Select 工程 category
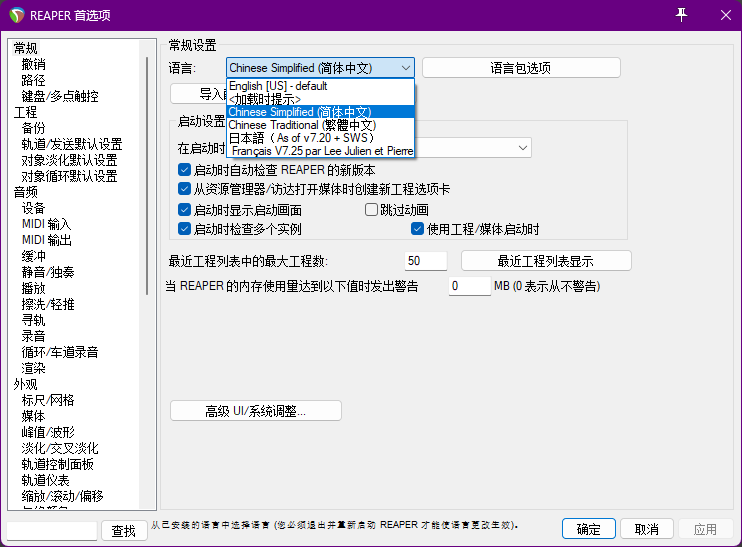 [26, 112]
